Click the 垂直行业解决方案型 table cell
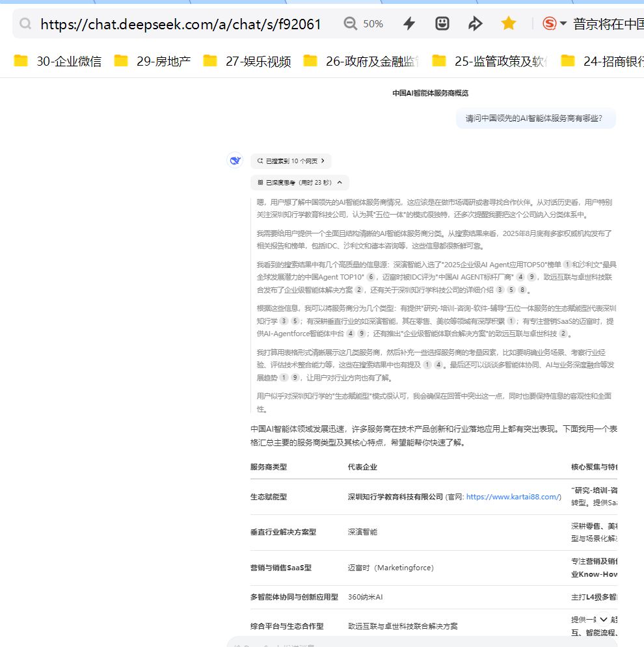The height and width of the screenshot is (647, 644). click(283, 533)
